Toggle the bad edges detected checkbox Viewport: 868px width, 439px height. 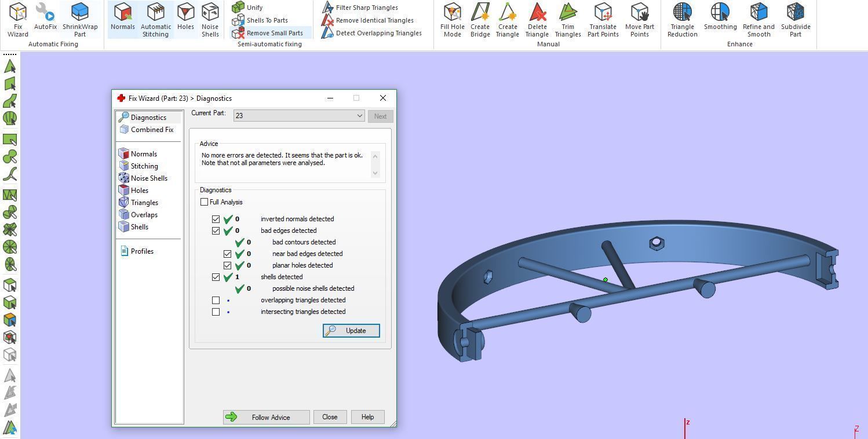point(216,231)
